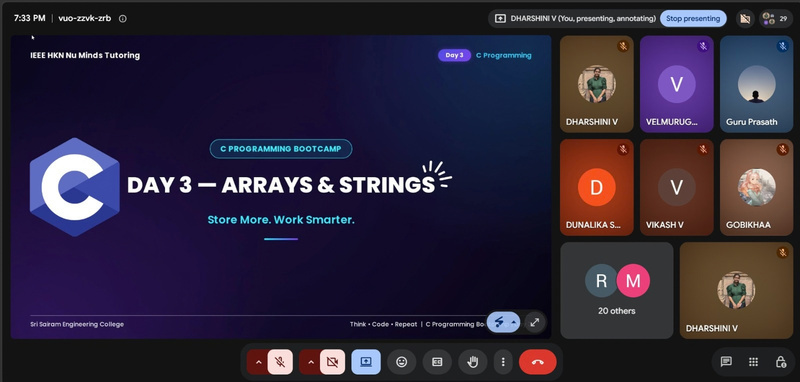
Task: Click the annotation pen tool
Action: [499, 322]
